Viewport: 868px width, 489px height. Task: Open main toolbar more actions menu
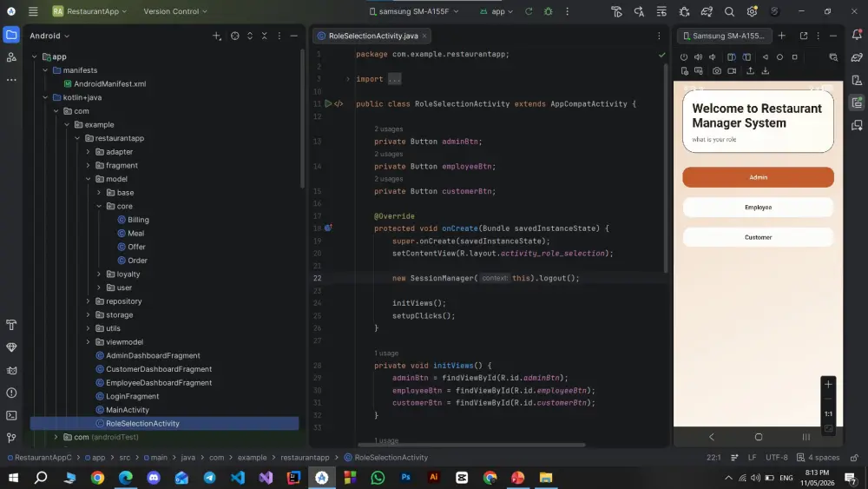pyautogui.click(x=567, y=11)
